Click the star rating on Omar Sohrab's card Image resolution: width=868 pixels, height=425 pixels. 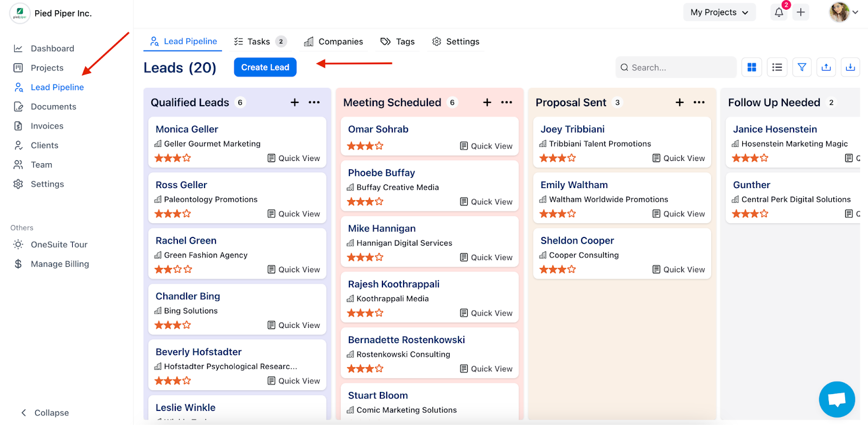(x=366, y=146)
